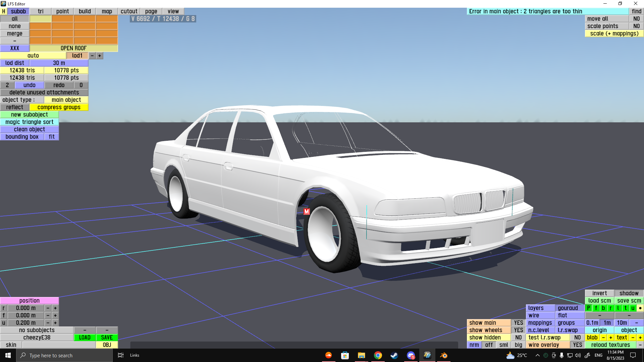This screenshot has height=362, width=644.
Task: Click the H button in top-left corner
Action: 4,11
